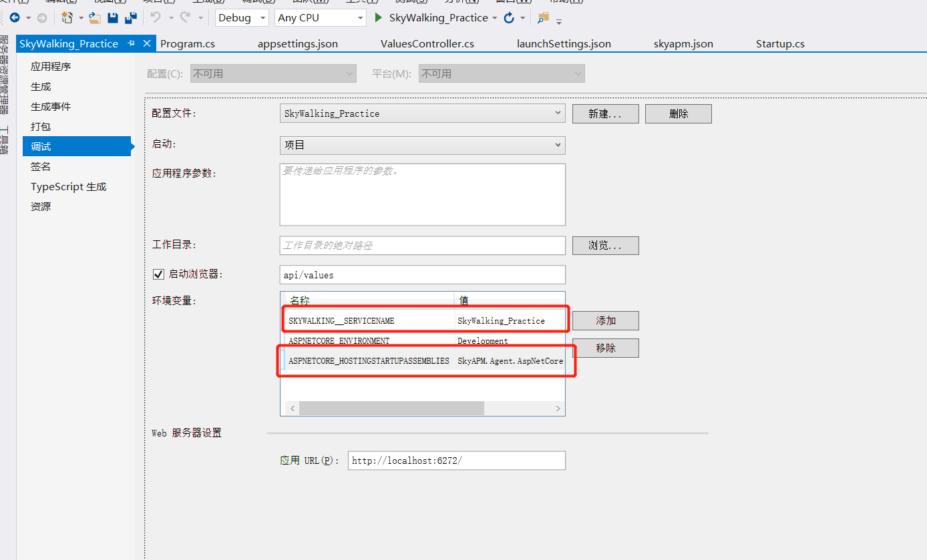Open the 配置文件 SkyWalking_Practice profile dropdown
The image size is (927, 560).
[x=422, y=113]
